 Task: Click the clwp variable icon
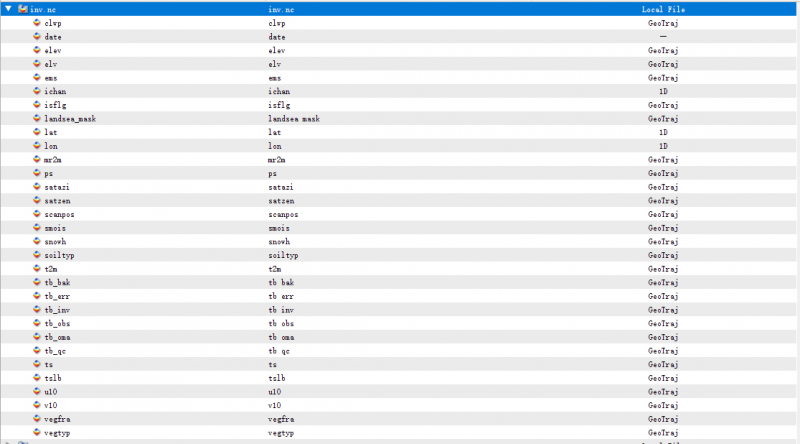tap(37, 22)
